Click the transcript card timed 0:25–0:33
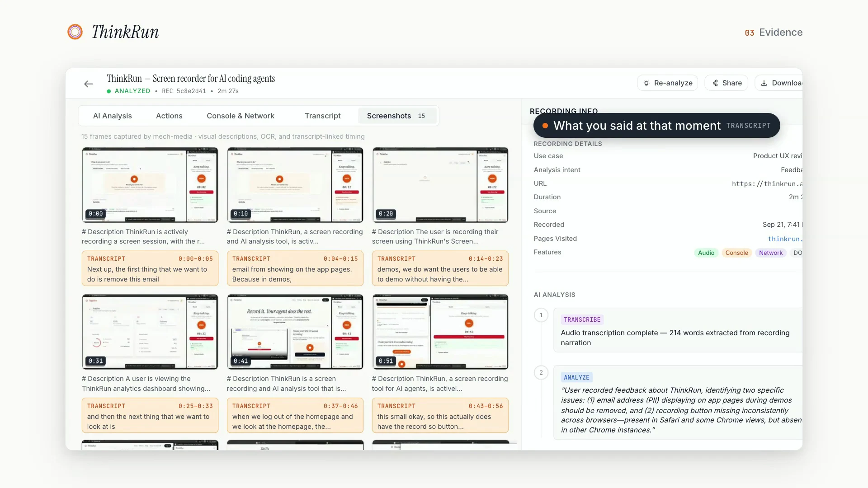The width and height of the screenshot is (868, 488). click(x=150, y=416)
